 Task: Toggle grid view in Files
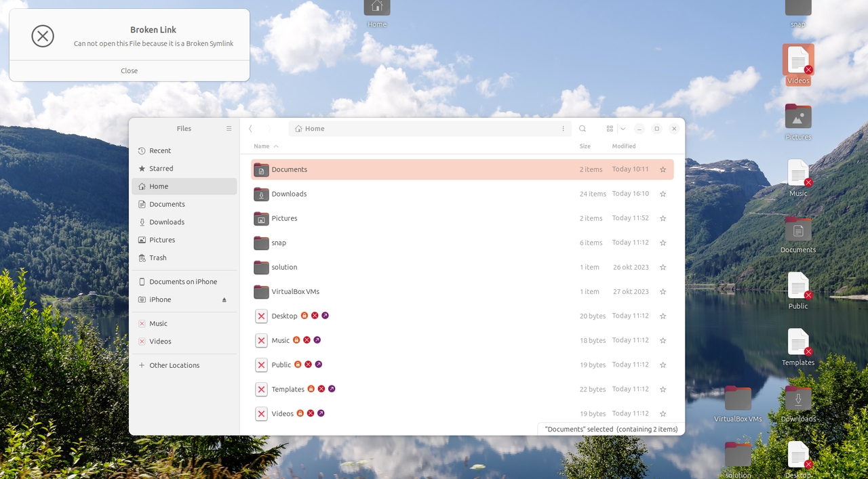click(610, 129)
